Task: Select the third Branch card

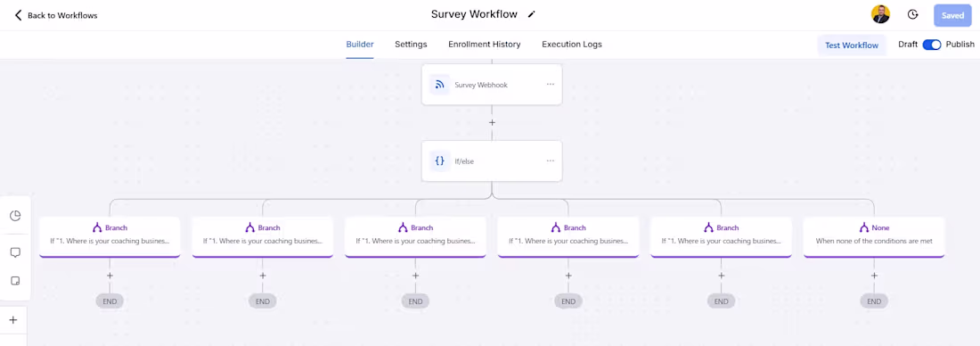Action: [x=415, y=236]
